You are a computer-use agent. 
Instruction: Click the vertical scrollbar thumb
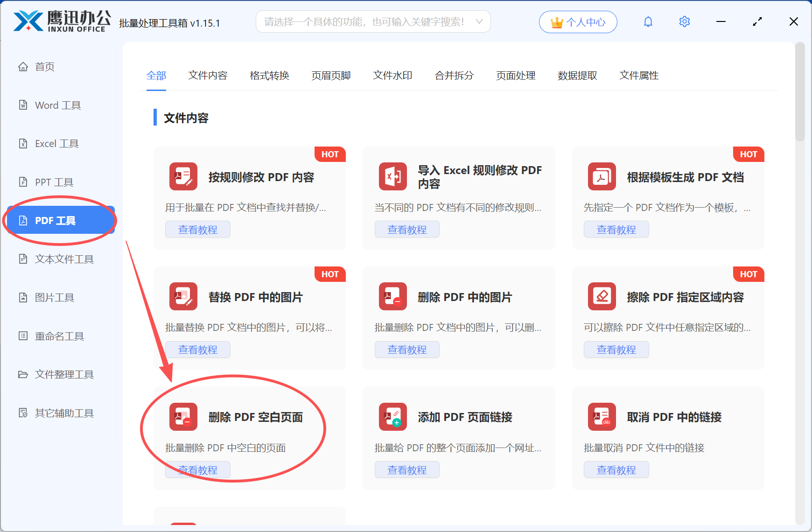coord(800,92)
